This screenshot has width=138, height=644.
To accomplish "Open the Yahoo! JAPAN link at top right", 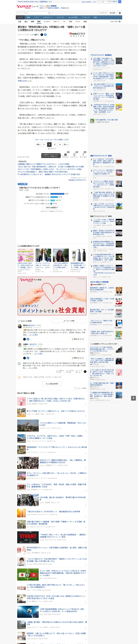I will 86,2.
